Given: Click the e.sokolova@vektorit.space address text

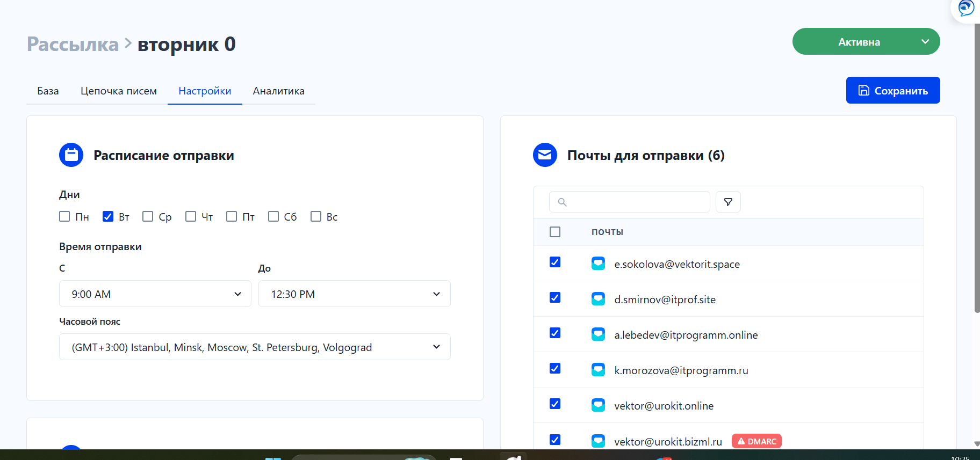Looking at the screenshot, I should click(677, 264).
